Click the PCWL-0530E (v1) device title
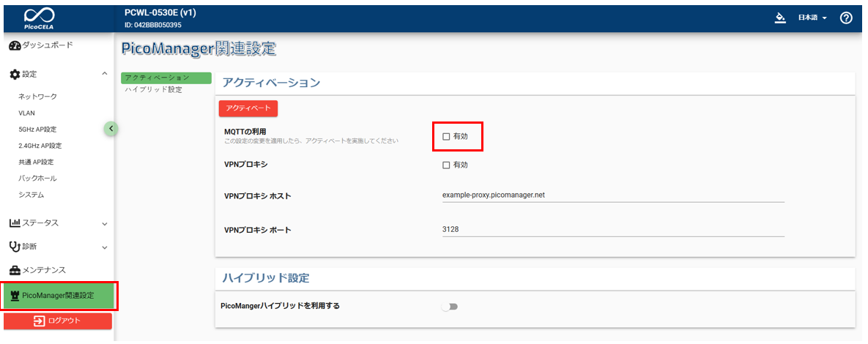This screenshot has width=868, height=344. tap(160, 13)
